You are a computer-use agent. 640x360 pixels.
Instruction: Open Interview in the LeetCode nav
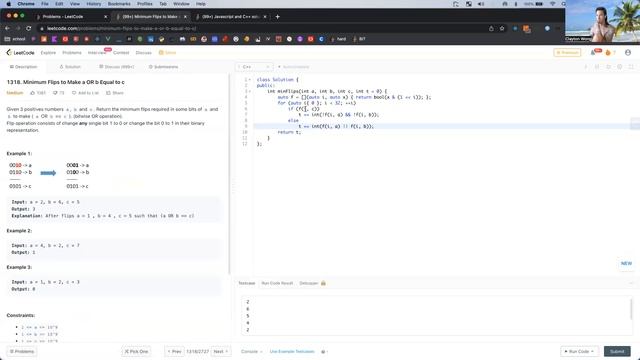(97, 53)
